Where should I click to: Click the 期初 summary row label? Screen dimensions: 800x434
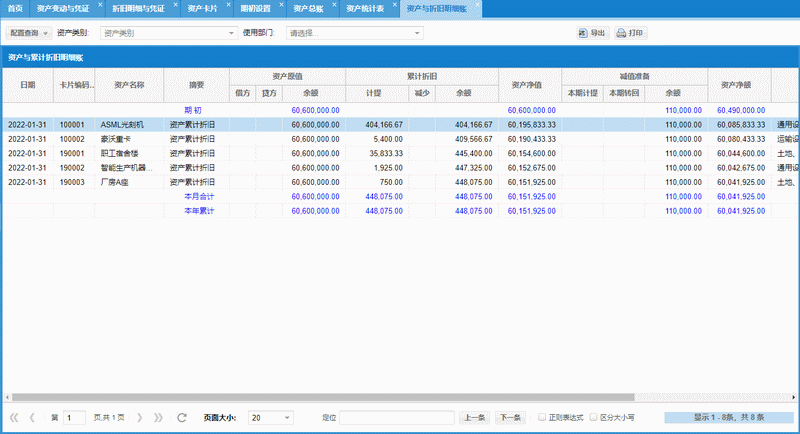point(193,110)
